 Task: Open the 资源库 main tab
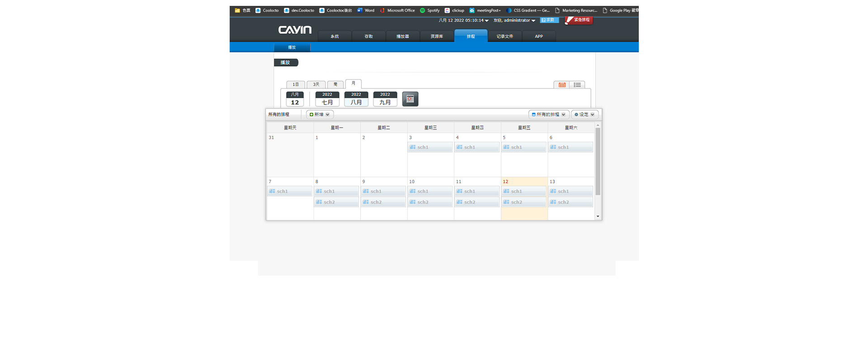pyautogui.click(x=437, y=36)
